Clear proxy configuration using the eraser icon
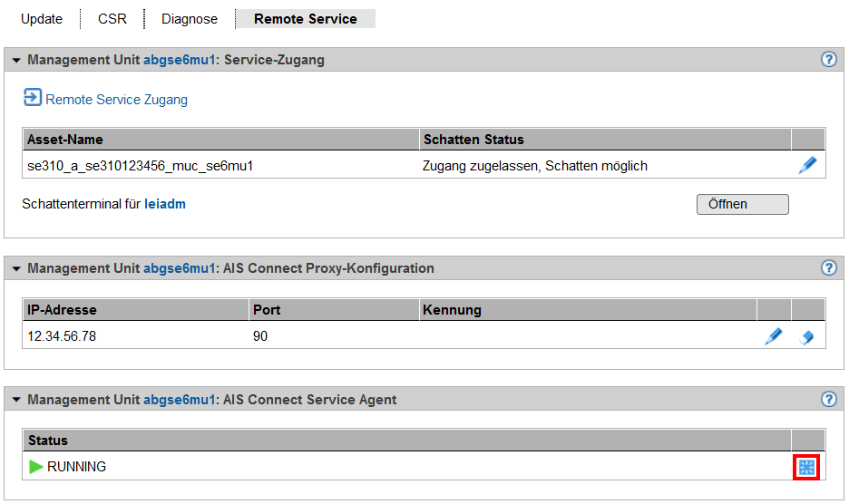The width and height of the screenshot is (849, 504). pyautogui.click(x=806, y=337)
